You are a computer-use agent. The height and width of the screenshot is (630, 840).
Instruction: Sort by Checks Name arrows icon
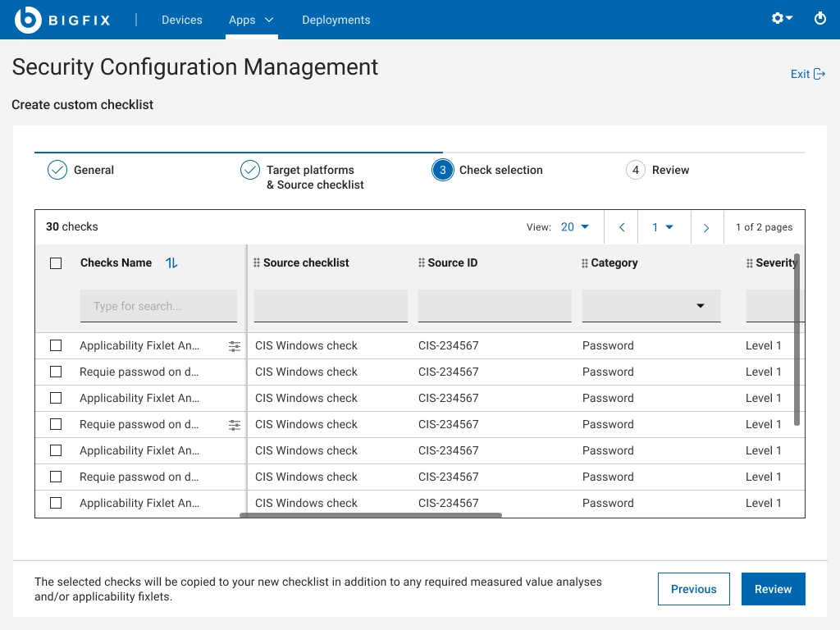tap(171, 263)
